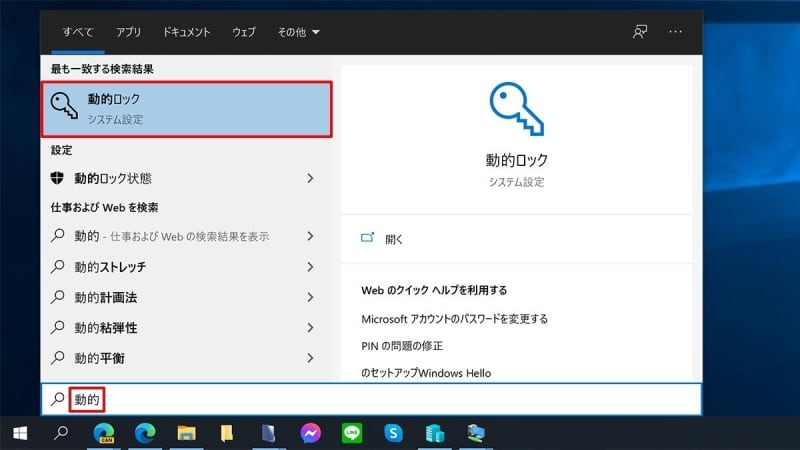Expand chevron for 動的粘弾性
Image resolution: width=800 pixels, height=450 pixels.
pos(310,328)
